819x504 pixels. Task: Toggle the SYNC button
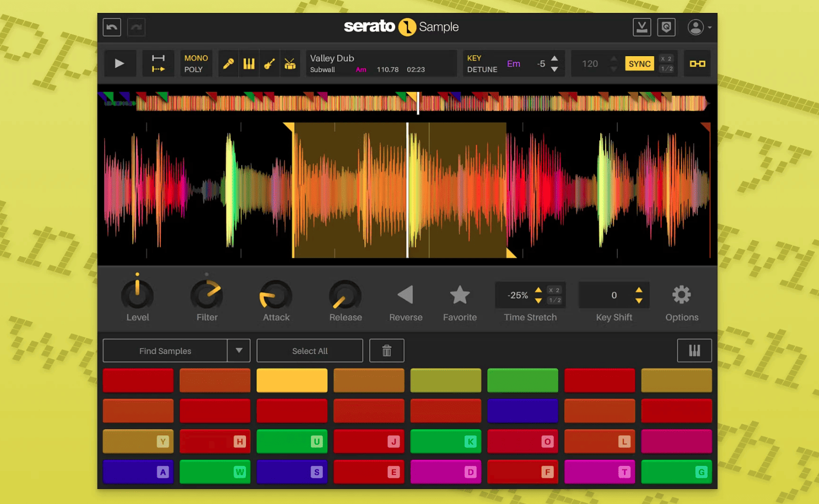pos(640,64)
